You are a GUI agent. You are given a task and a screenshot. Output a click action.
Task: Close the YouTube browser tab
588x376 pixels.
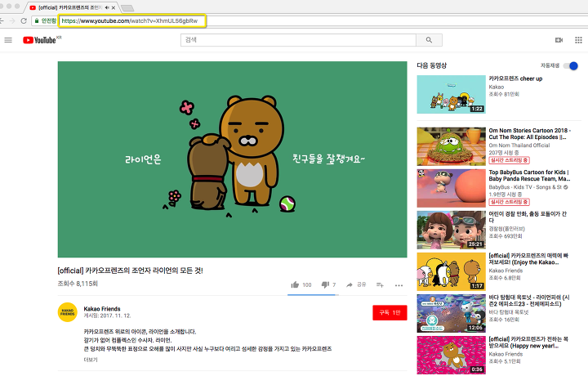114,7
